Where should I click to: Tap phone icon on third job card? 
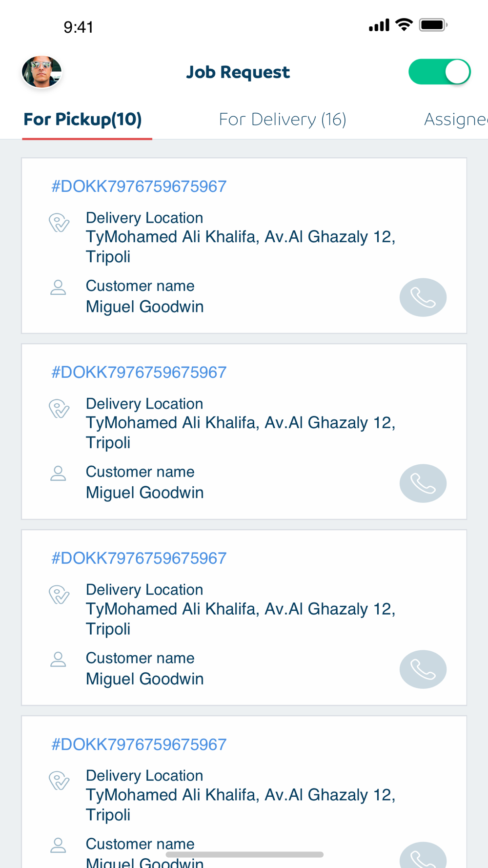coord(423,669)
